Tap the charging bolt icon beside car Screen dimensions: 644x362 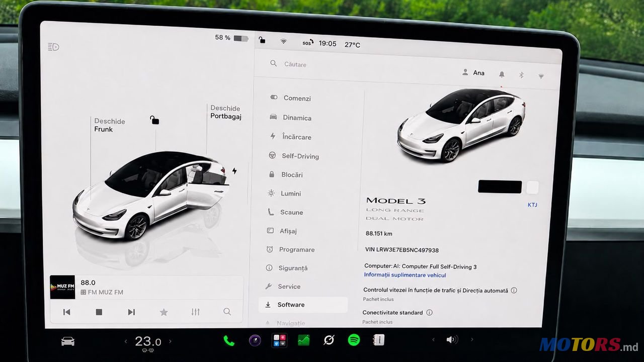(x=234, y=171)
